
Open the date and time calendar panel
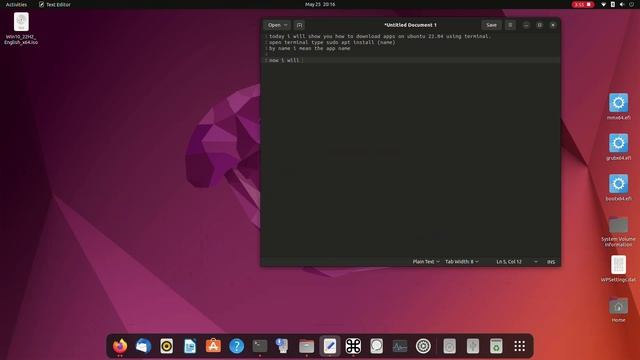(320, 4)
